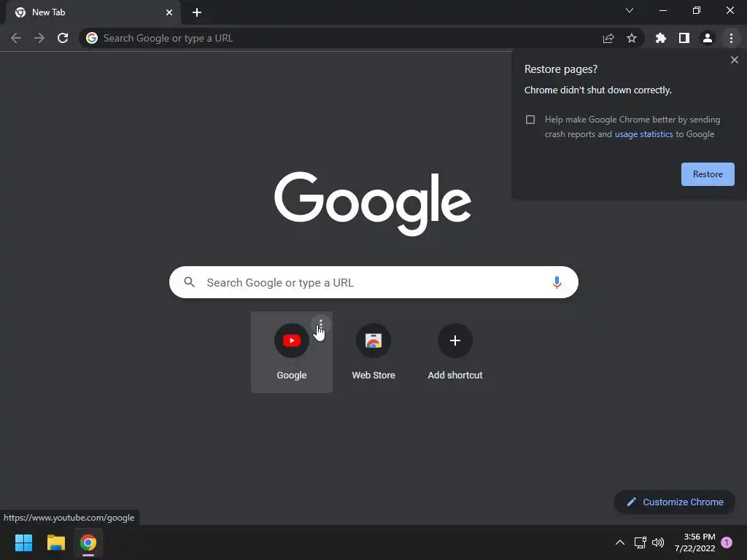Click the Google search box
Viewport: 747px width, 560px height.
click(373, 282)
